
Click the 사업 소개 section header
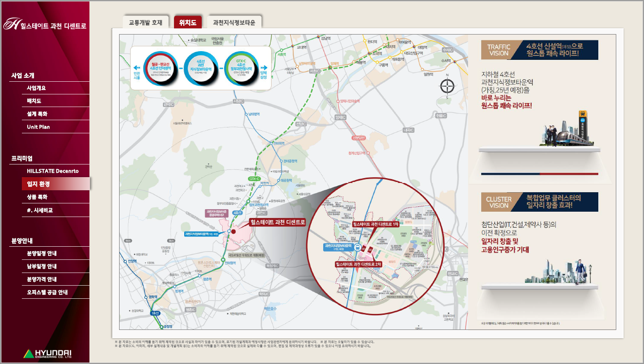point(23,75)
